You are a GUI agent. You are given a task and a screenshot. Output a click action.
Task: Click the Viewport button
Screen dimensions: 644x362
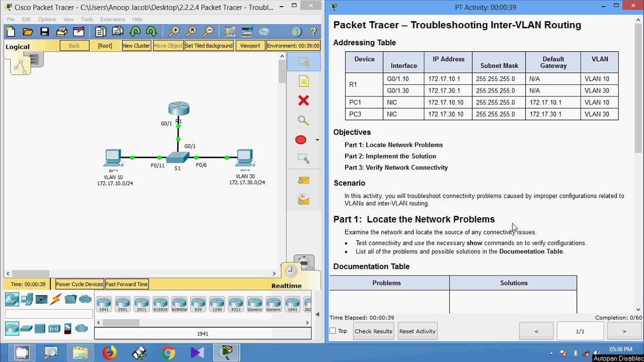pyautogui.click(x=250, y=46)
